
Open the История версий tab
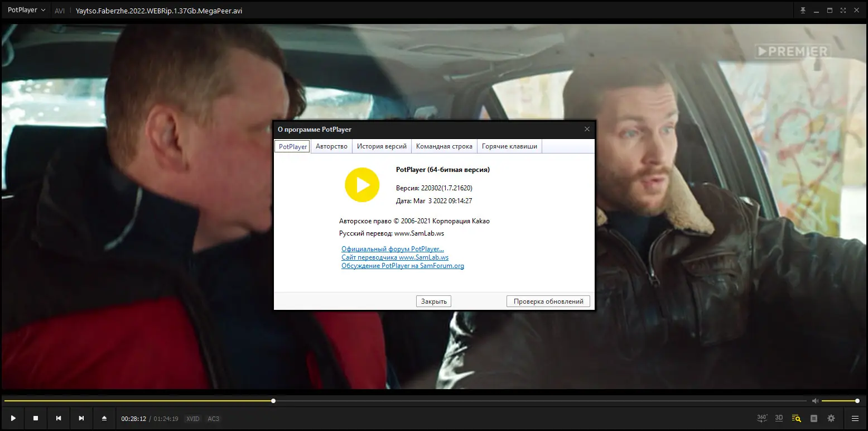click(382, 146)
